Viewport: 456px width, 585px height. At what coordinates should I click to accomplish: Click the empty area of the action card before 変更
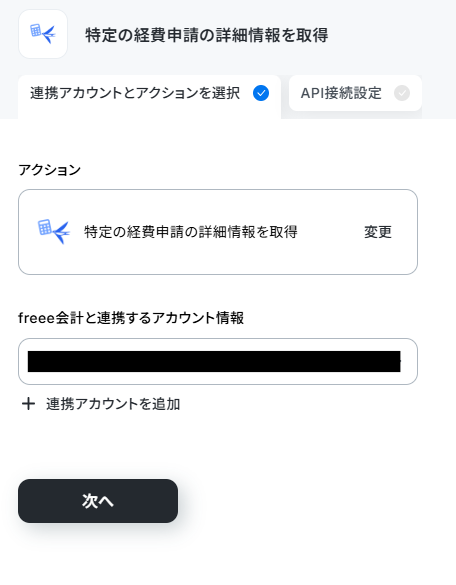[x=330, y=232]
